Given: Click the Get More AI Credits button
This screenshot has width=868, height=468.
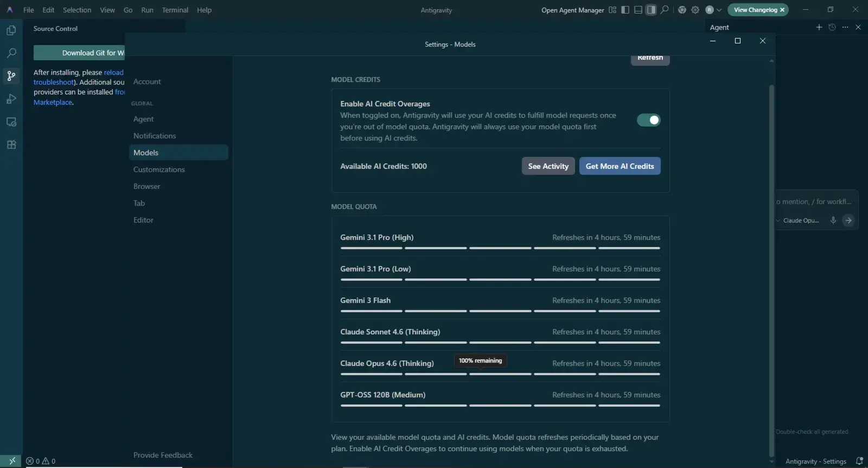Looking at the screenshot, I should click(x=620, y=166).
